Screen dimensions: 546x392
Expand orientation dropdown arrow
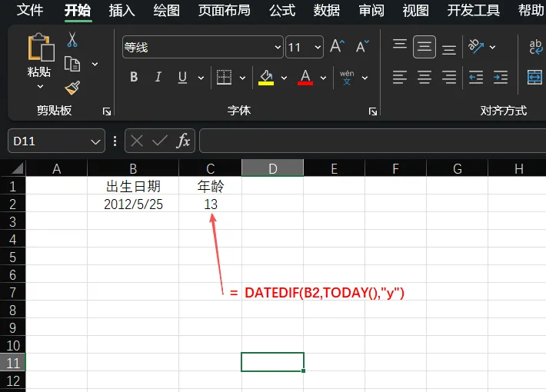tap(492, 47)
